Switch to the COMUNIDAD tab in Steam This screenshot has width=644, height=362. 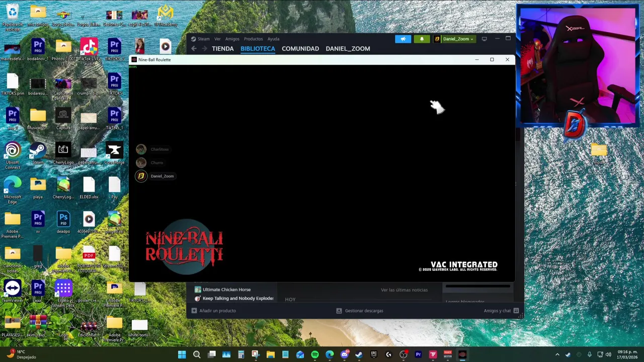tap(300, 49)
